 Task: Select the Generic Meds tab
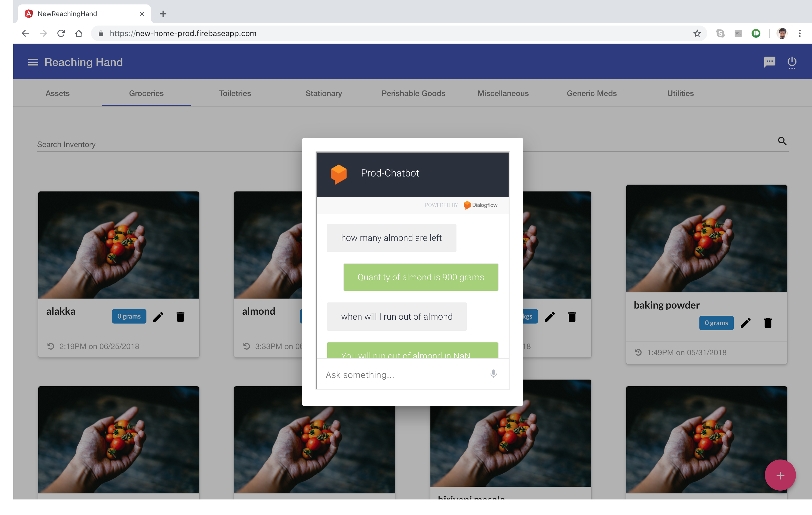(x=591, y=94)
